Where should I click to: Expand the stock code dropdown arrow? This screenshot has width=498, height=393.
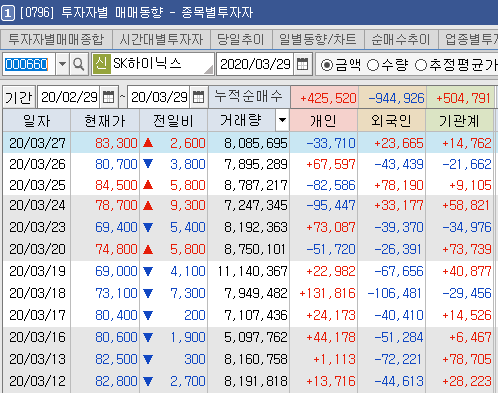pyautogui.click(x=62, y=64)
